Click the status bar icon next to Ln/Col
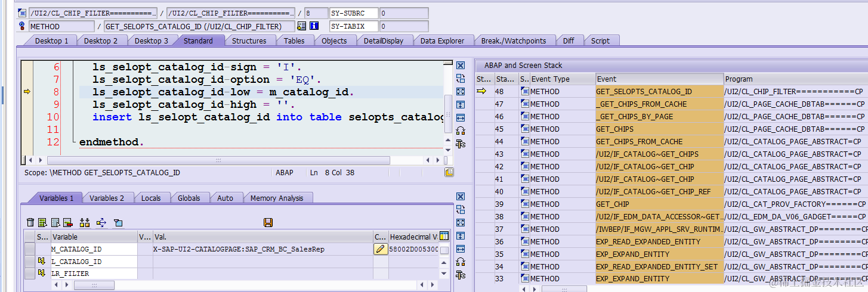This screenshot has height=292, width=868. coord(449,172)
